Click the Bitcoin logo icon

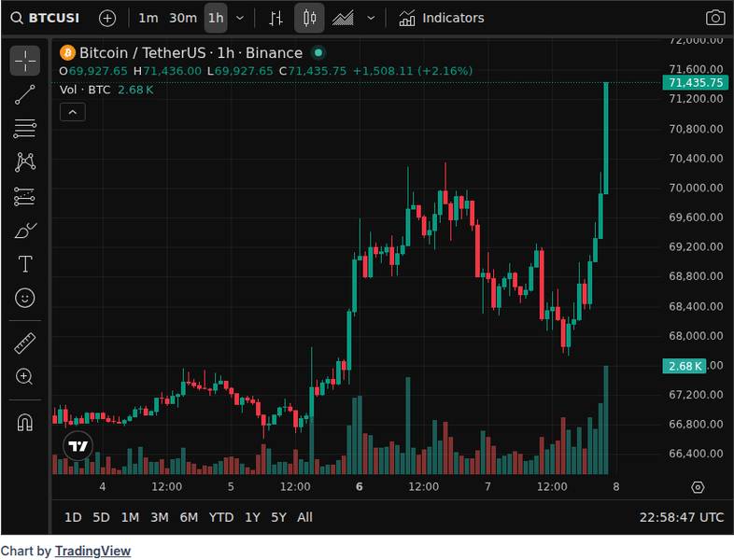coord(67,53)
